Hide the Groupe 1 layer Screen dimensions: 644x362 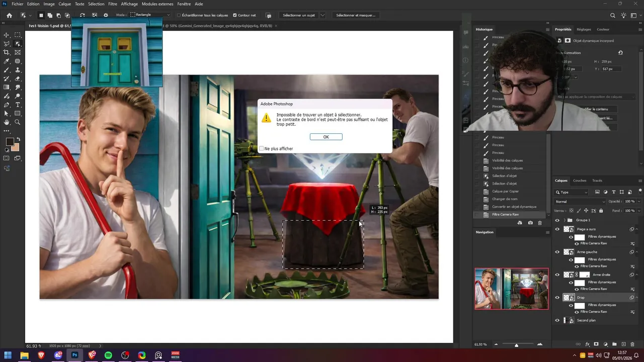pos(557,220)
